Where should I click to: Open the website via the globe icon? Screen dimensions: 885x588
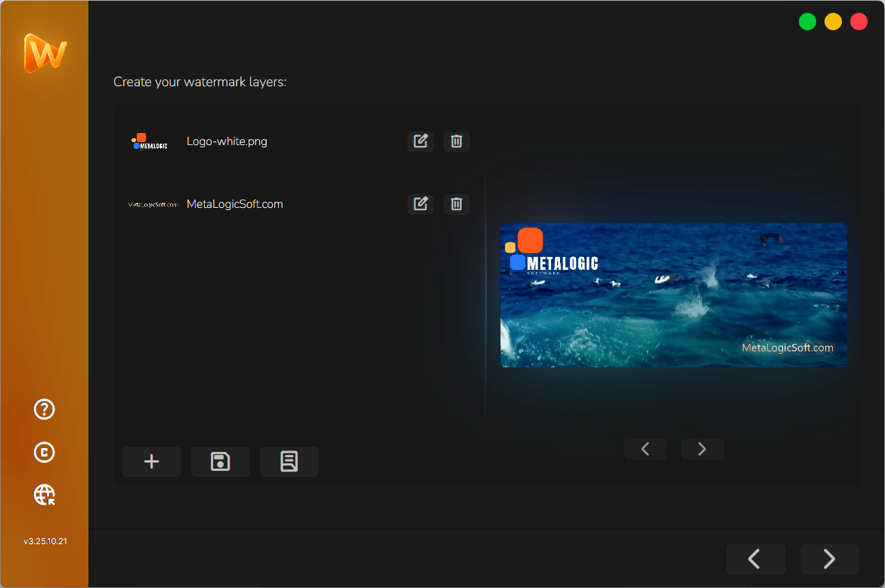pyautogui.click(x=45, y=495)
